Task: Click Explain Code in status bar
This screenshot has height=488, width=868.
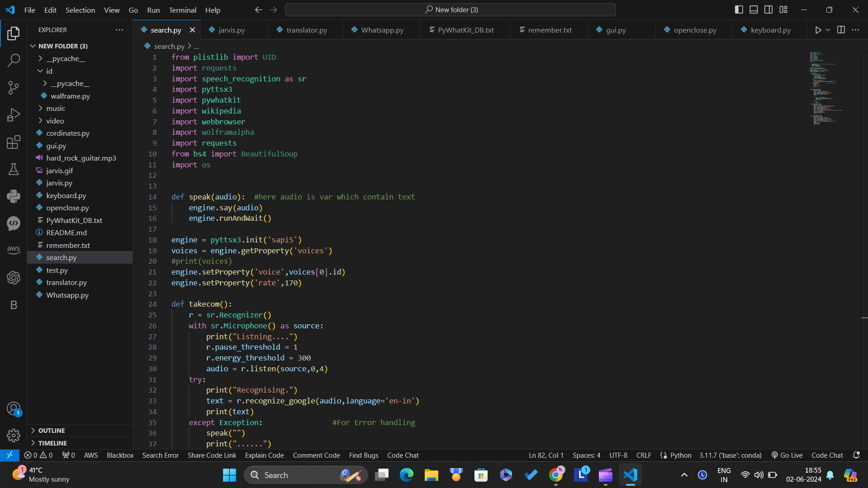Action: pos(264,455)
